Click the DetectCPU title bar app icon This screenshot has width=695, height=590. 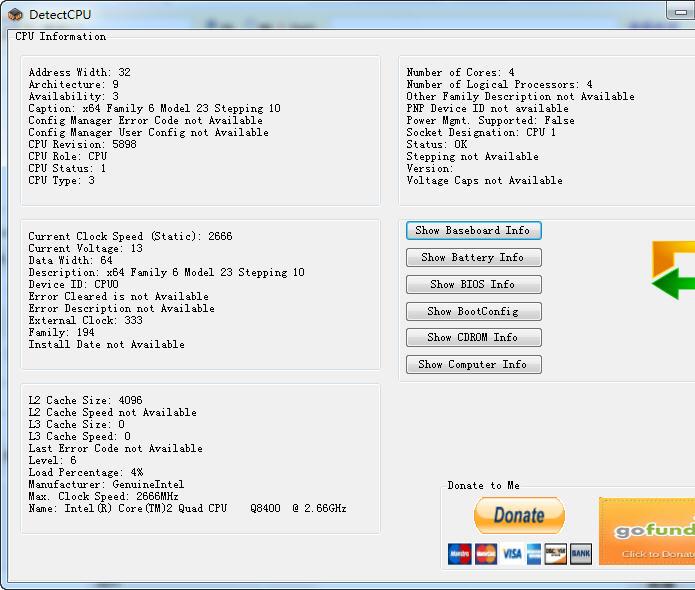(15, 14)
